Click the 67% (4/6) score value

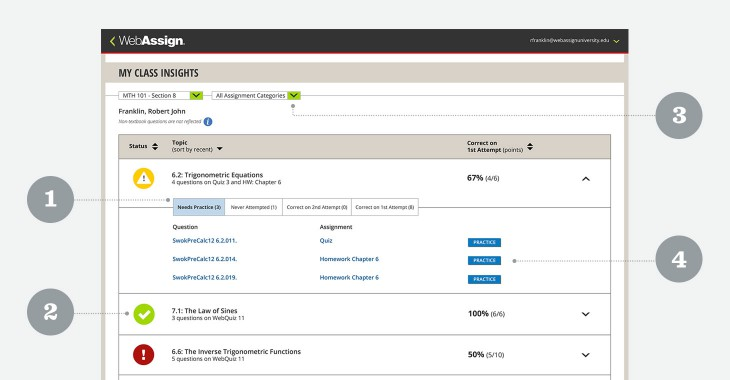483,178
